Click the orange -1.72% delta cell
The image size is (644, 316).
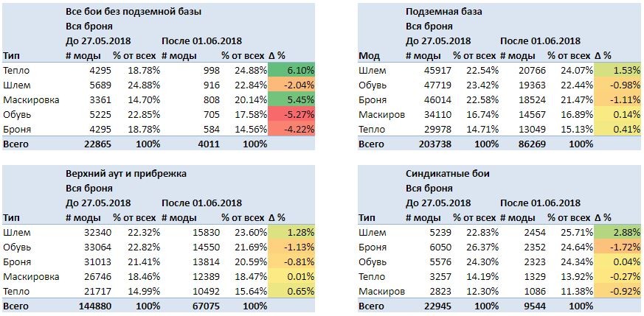pyautogui.click(x=617, y=247)
